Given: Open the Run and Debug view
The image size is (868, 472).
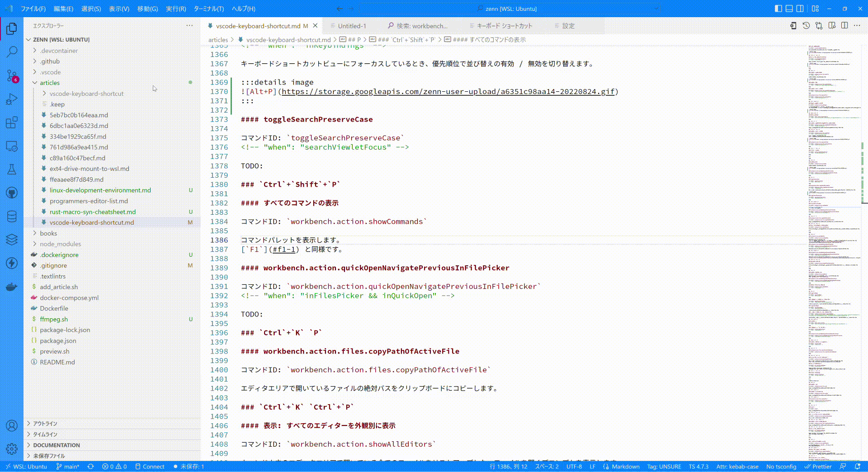Looking at the screenshot, I should coord(12,99).
